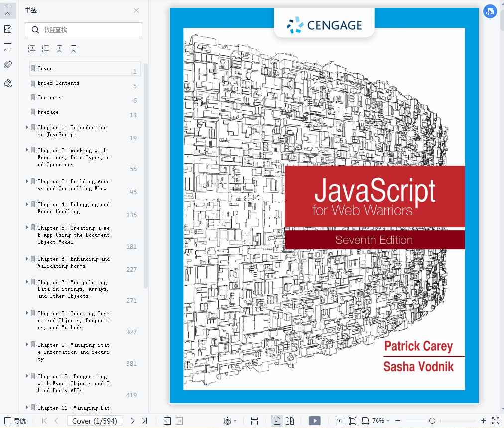Open Chapter 4: Debugging and Error Handling bookmark
Viewport: 504px width, 428px height.
[73, 208]
